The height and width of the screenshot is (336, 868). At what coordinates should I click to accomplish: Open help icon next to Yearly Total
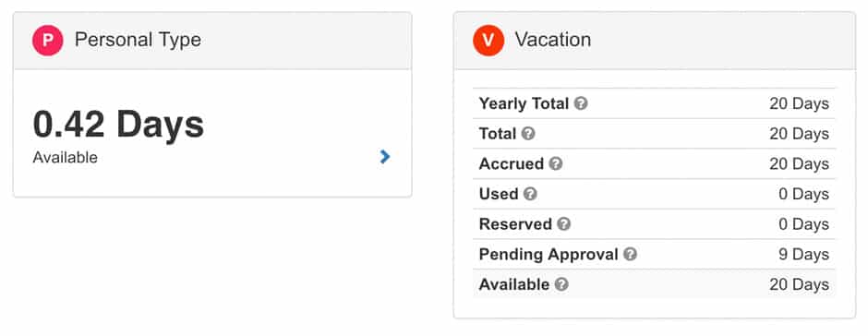coord(580,103)
